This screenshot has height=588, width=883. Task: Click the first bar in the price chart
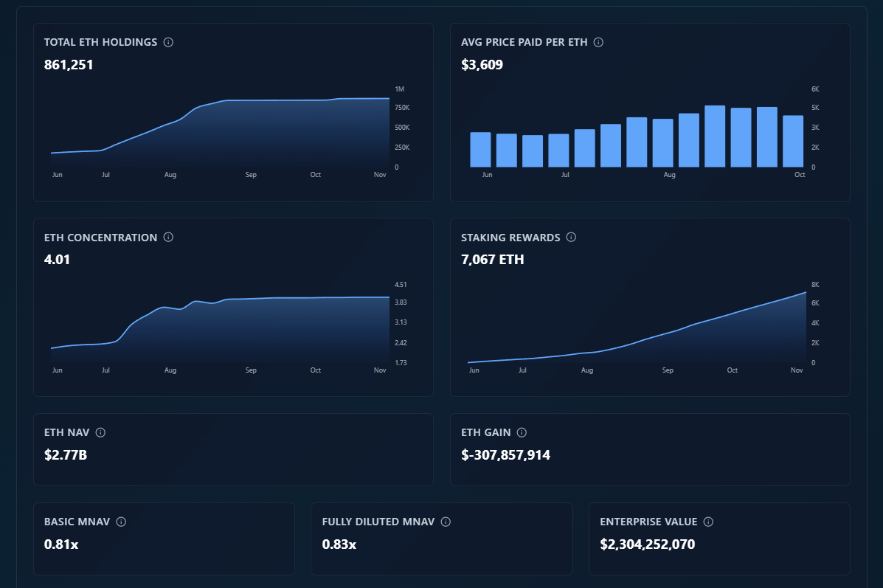[479, 148]
